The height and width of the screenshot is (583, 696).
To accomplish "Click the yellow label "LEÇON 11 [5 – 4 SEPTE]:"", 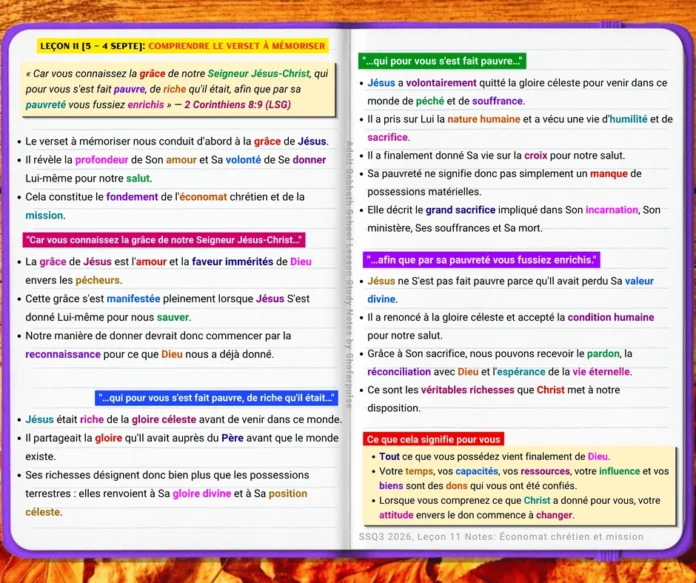I will [92, 46].
